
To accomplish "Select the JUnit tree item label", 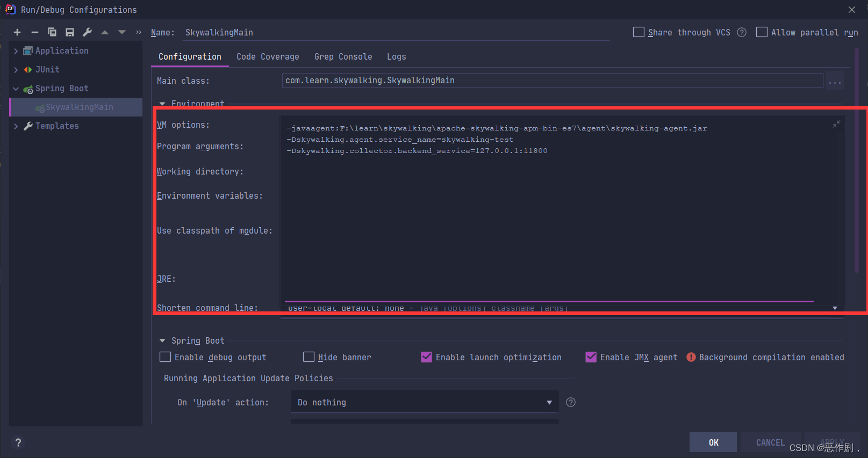I will (47, 70).
